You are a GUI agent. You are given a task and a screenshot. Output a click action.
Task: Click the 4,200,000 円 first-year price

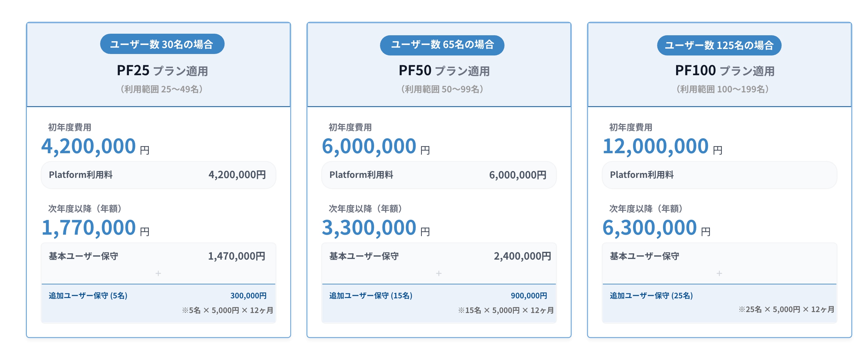pyautogui.click(x=95, y=146)
